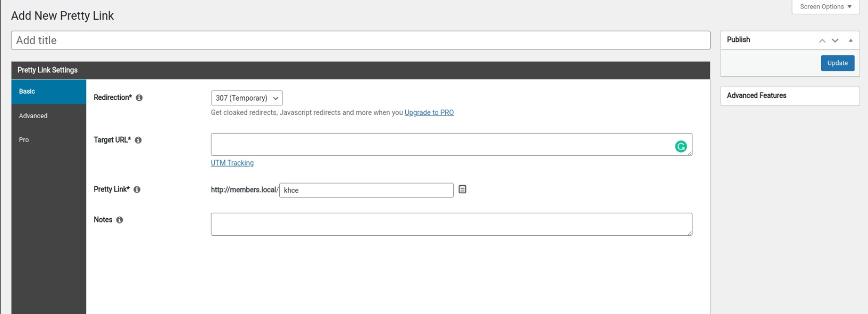
Task: Click into the Notes textarea
Action: pos(452,224)
